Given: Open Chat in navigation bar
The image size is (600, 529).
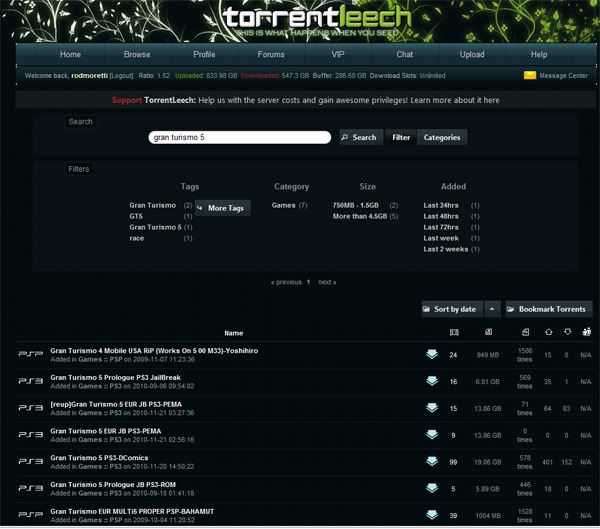Looking at the screenshot, I should coord(405,54).
